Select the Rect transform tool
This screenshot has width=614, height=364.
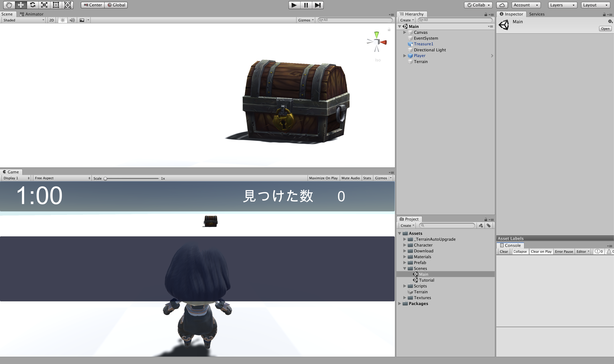pos(56,5)
